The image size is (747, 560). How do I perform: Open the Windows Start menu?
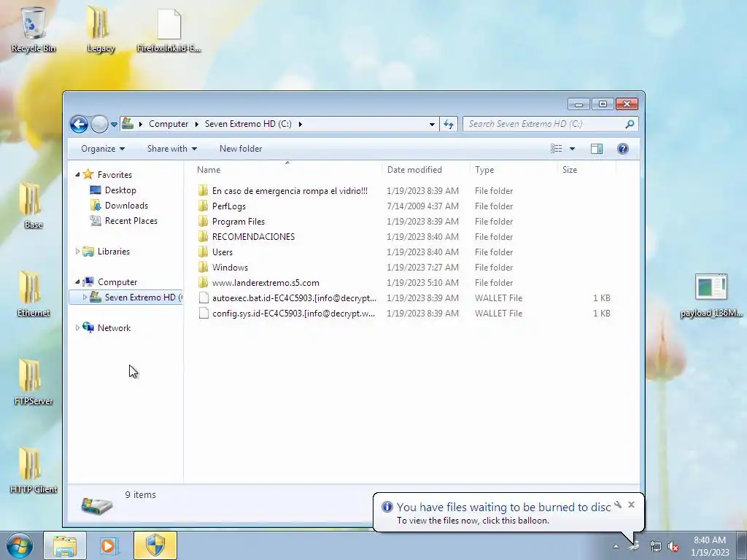[20, 545]
